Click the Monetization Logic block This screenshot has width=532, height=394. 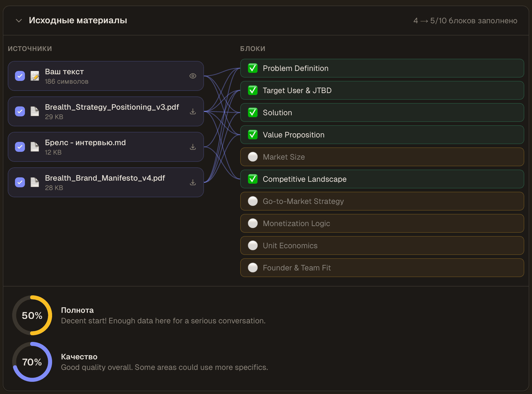point(382,223)
